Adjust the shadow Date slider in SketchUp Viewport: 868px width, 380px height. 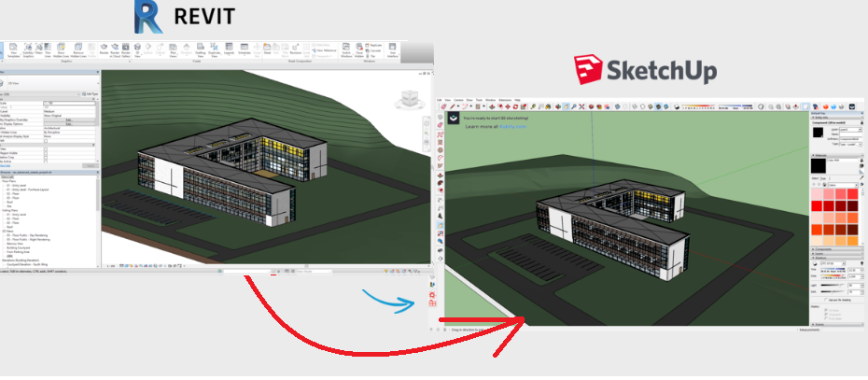click(833, 277)
